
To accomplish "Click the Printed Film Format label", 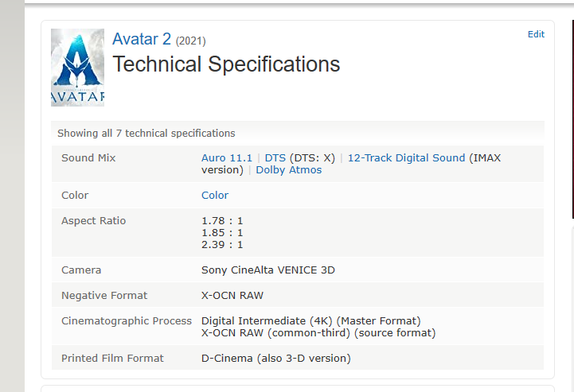I will coord(112,359).
